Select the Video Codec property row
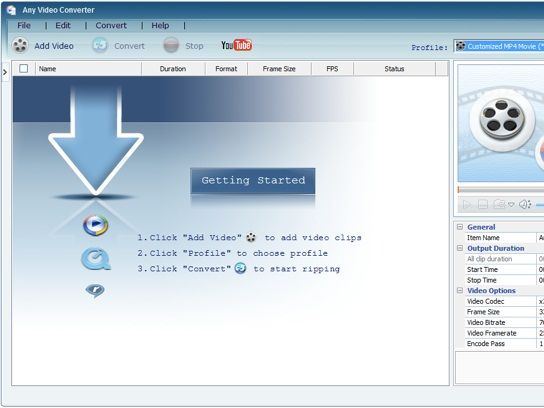The height and width of the screenshot is (408, 544). (x=504, y=301)
